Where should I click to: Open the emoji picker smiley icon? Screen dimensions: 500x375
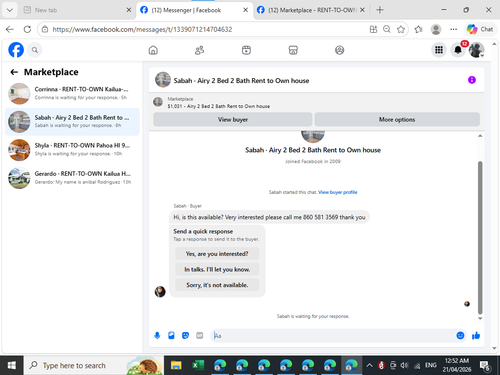[460, 335]
